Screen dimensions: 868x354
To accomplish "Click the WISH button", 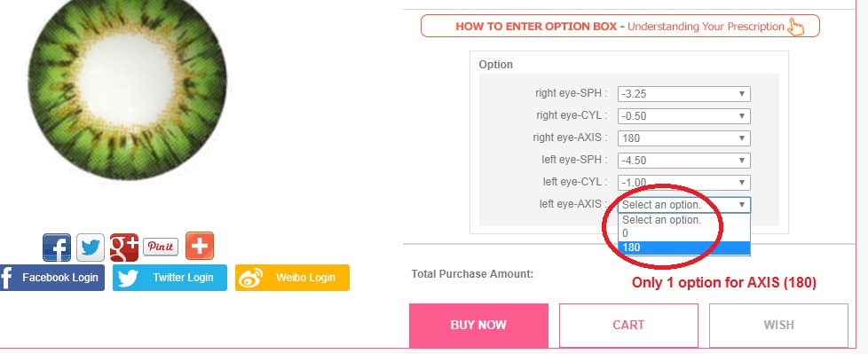I will point(778,326).
